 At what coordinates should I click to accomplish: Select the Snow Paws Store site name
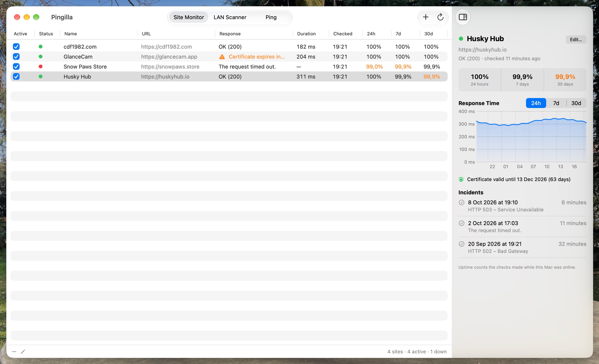(x=85, y=66)
